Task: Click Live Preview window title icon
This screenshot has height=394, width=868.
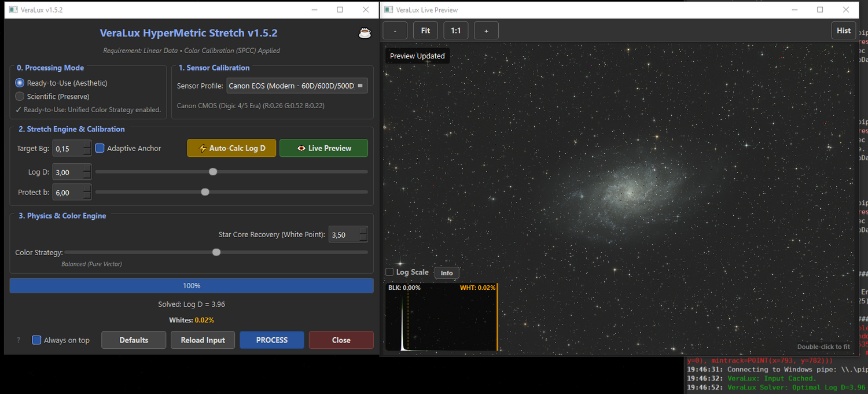Action: click(x=388, y=10)
